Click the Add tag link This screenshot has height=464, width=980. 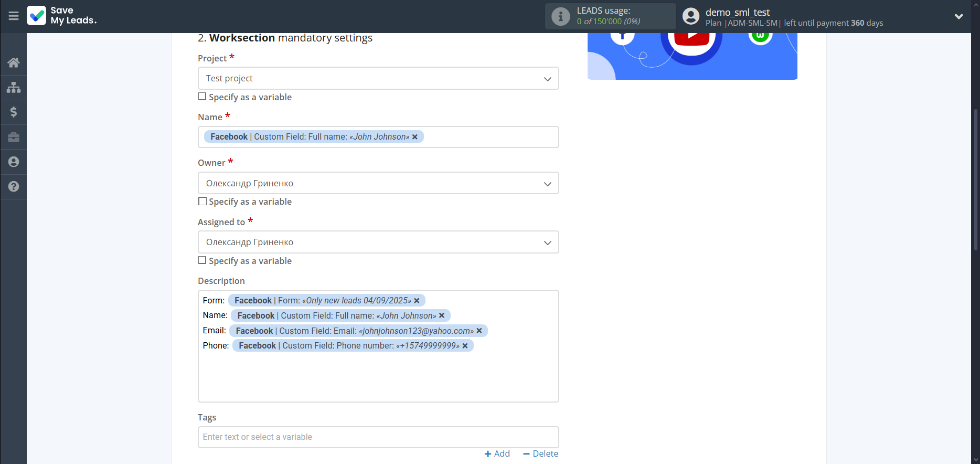497,454
